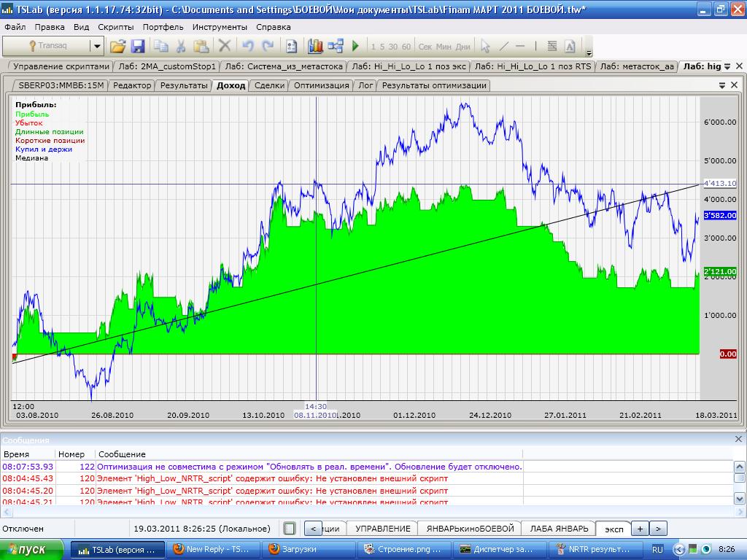Click the save floppy disk icon

pyautogui.click(x=138, y=47)
